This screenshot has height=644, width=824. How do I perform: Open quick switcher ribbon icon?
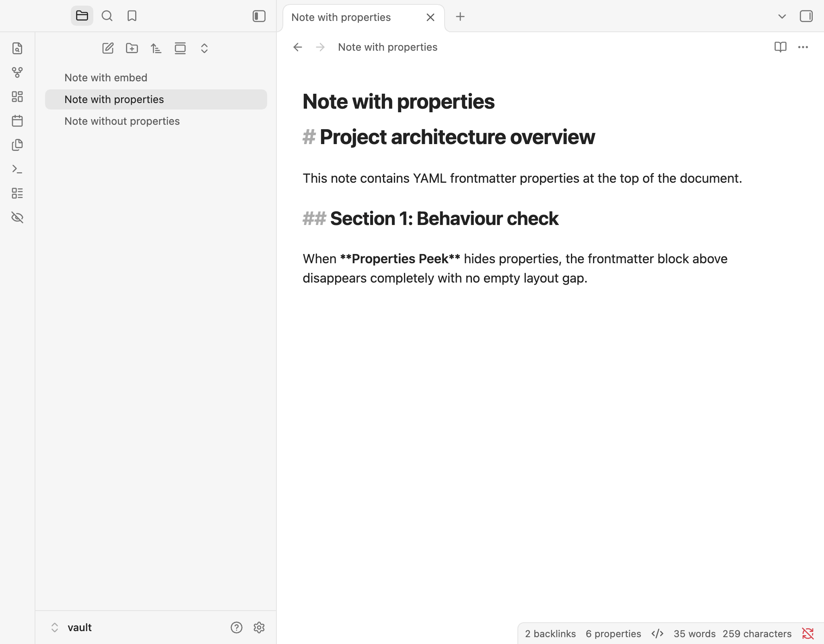point(17,48)
